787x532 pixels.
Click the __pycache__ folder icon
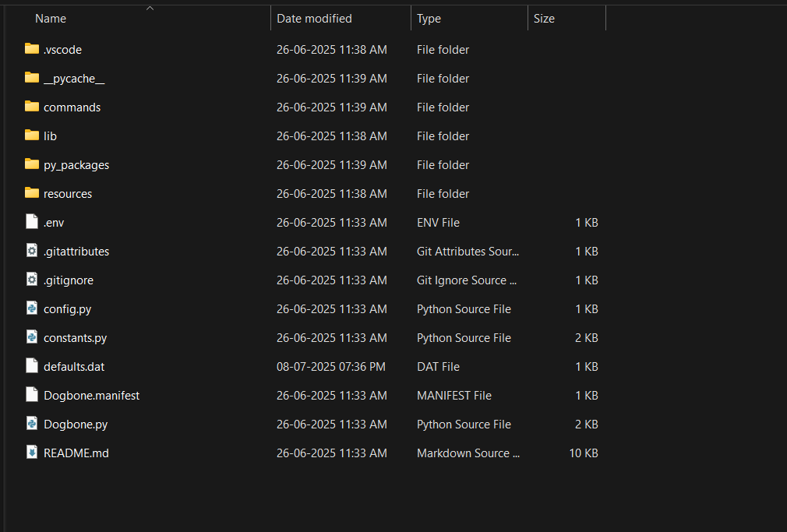point(32,78)
